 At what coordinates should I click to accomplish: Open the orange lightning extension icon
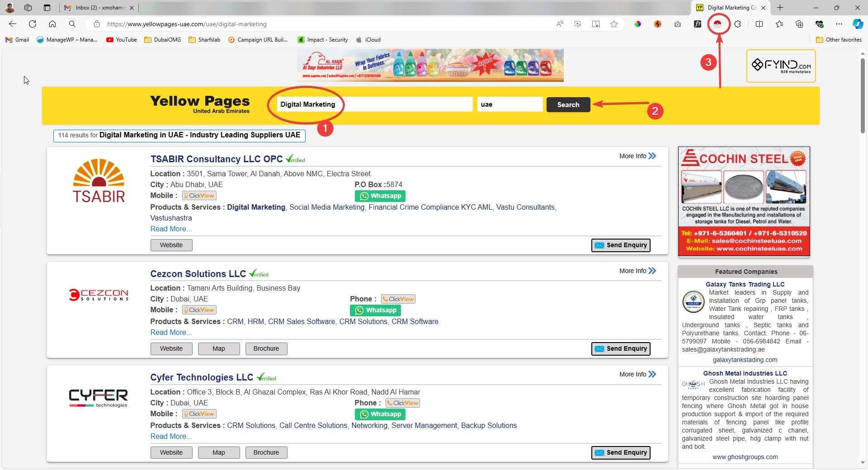click(657, 24)
